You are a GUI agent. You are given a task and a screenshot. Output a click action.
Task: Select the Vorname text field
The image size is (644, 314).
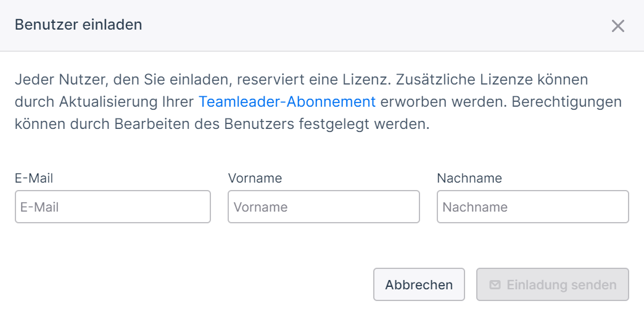[x=324, y=207]
